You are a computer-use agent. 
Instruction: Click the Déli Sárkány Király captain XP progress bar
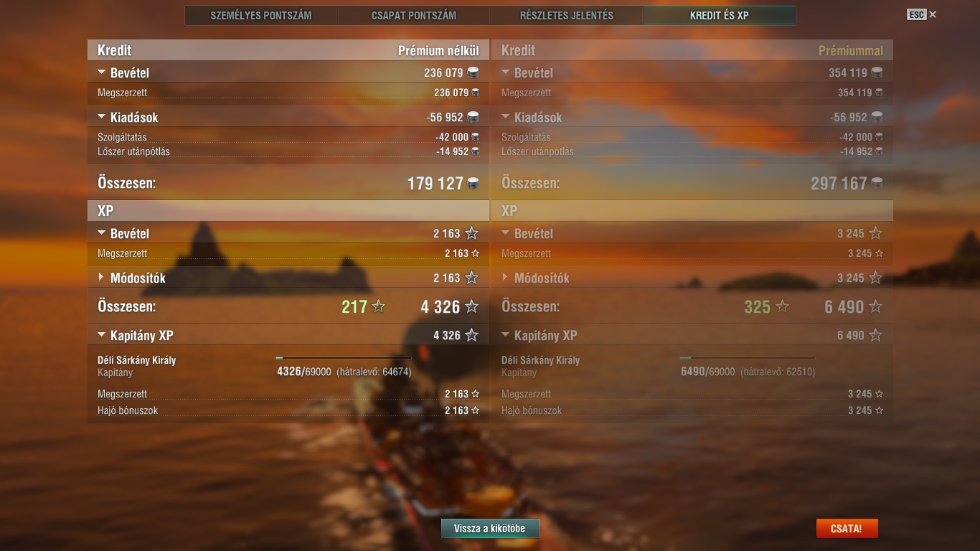click(x=344, y=357)
